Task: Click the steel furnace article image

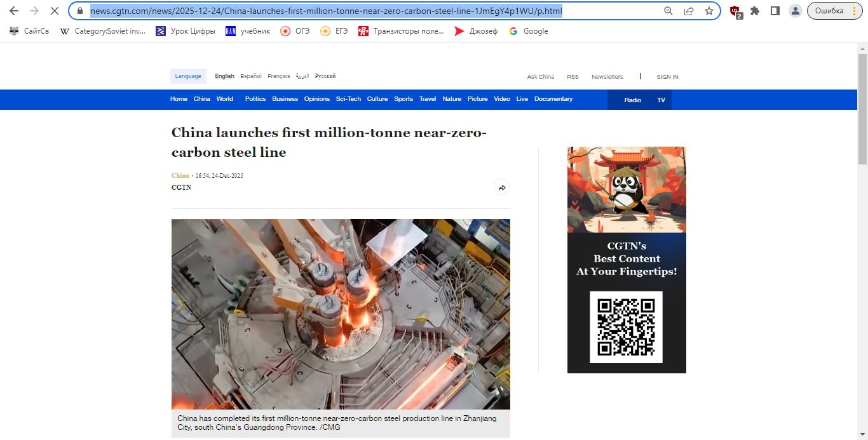Action: 341,314
